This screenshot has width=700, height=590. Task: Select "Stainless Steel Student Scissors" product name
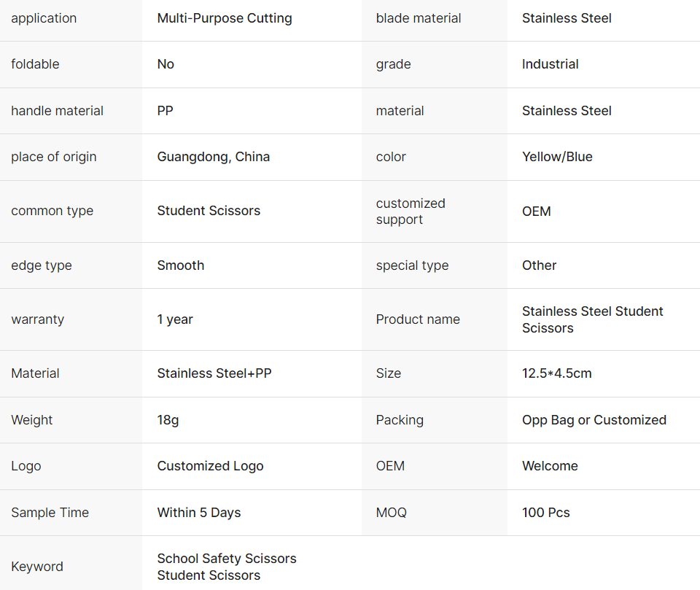(592, 319)
